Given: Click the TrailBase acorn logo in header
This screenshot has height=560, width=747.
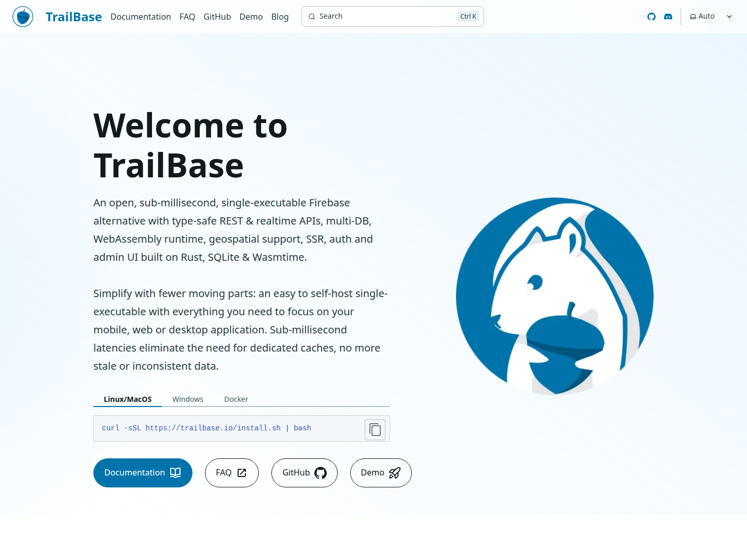Looking at the screenshot, I should [x=23, y=17].
